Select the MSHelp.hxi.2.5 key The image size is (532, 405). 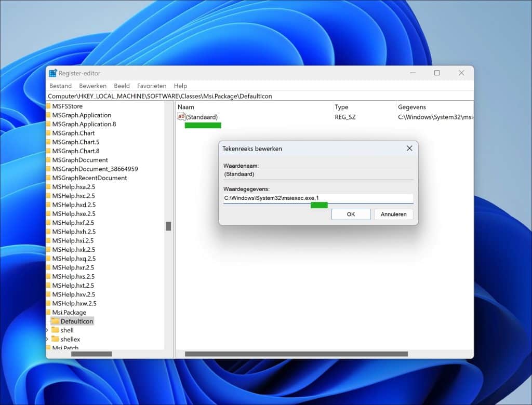coord(73,240)
